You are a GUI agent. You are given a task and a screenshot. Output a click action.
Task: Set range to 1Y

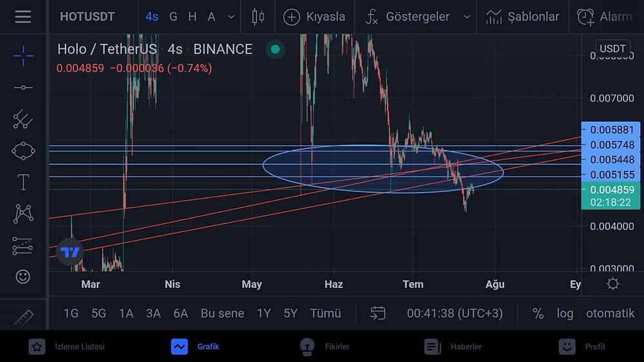[263, 314]
